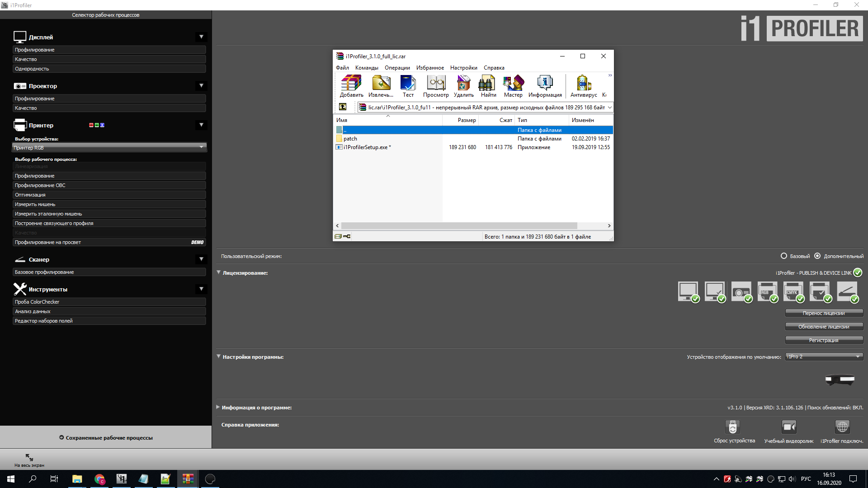Collapse the Projector (Проектор) section
This screenshot has width=868, height=488.
pos(202,86)
